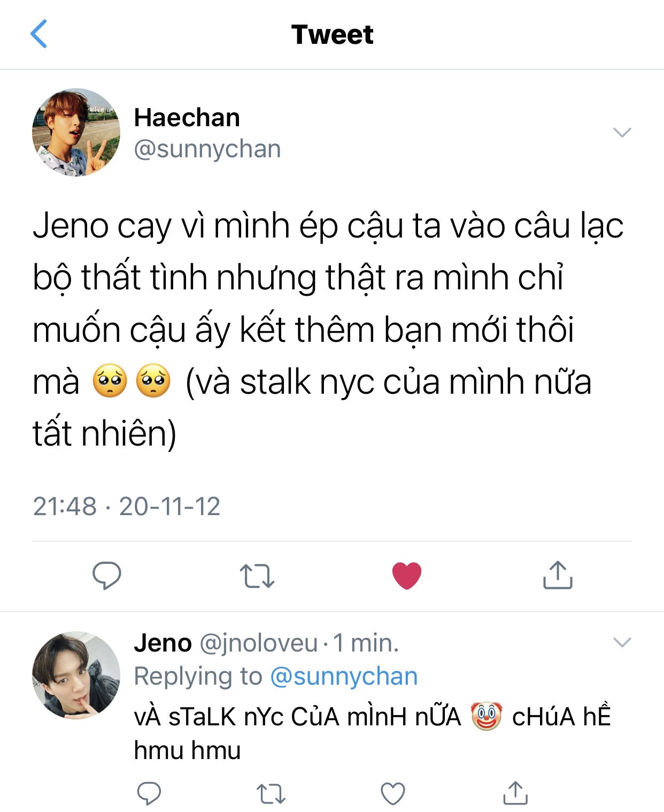The height and width of the screenshot is (812, 664).
Task: Unlike Haechan's tweet with red heart
Action: click(x=407, y=576)
